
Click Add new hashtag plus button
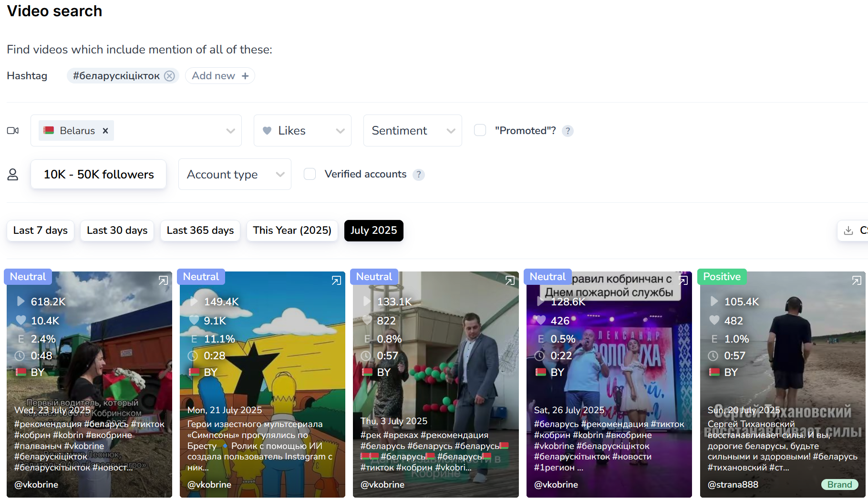(245, 76)
